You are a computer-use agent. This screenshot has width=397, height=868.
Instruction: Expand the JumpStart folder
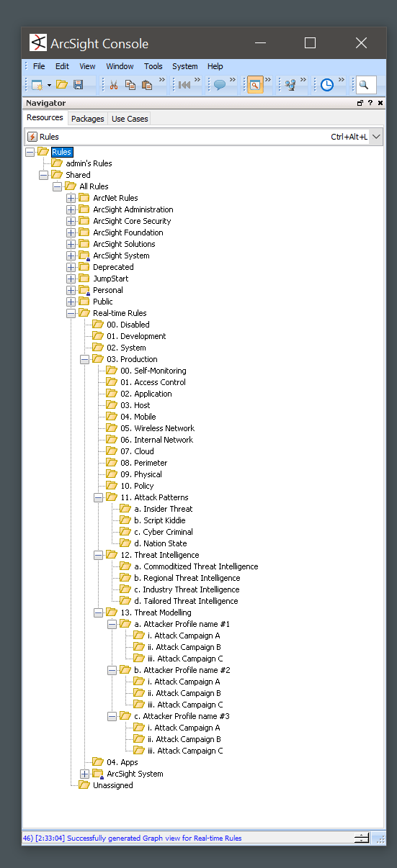point(71,279)
